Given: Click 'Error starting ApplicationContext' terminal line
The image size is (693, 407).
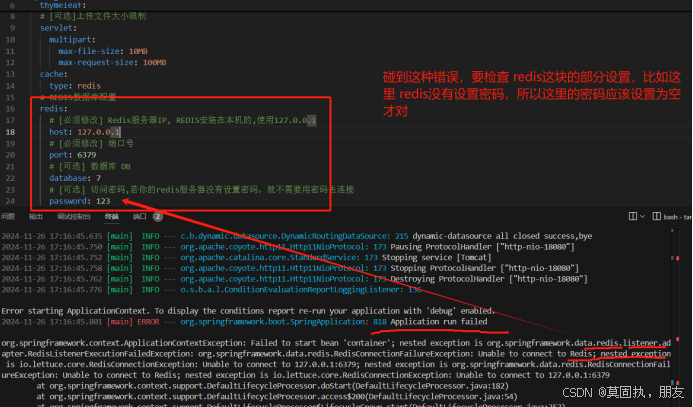Looking at the screenshot, I should (248, 311).
